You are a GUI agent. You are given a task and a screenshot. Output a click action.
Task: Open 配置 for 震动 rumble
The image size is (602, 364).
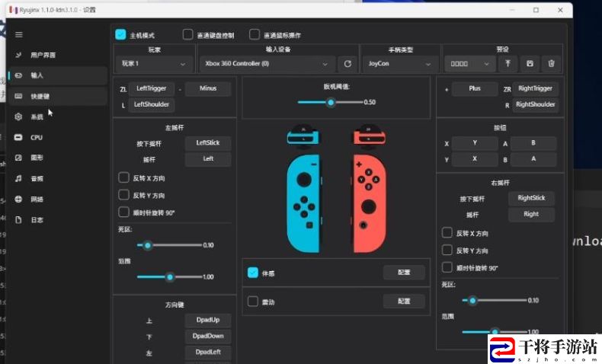pyautogui.click(x=404, y=301)
